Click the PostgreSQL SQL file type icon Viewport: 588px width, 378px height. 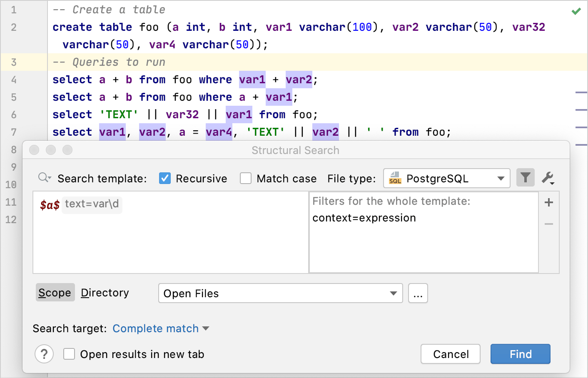395,178
